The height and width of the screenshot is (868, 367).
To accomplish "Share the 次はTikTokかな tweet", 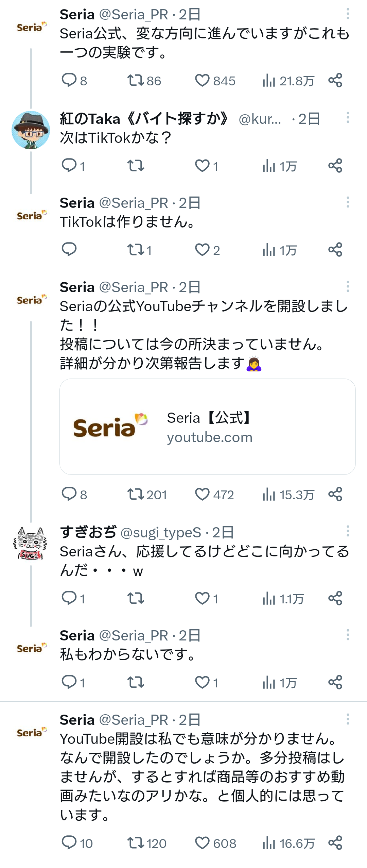I will tap(335, 166).
